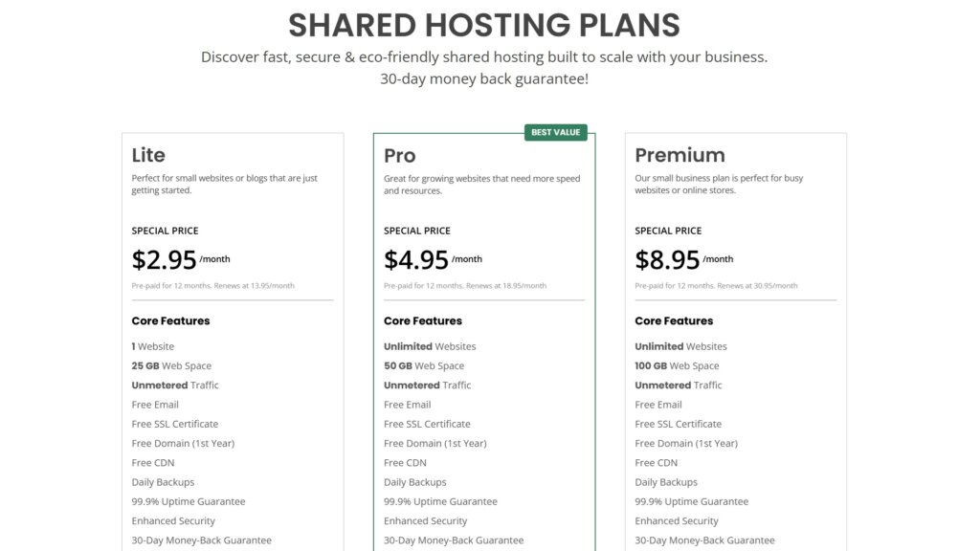Screen dimensions: 980x551
Task: Click Pro plan's renewal note at 18.95/month
Action: (465, 285)
